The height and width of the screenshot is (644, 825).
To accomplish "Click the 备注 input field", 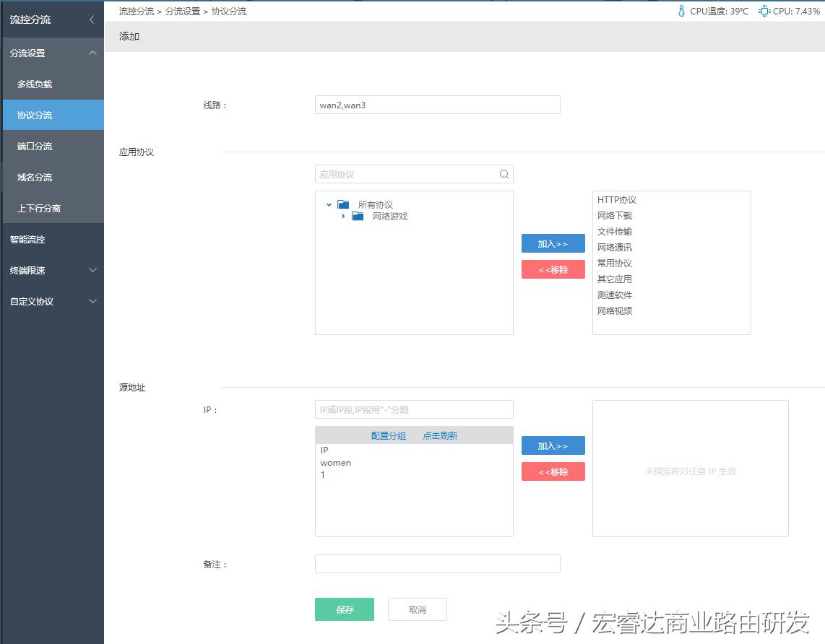I will click(x=437, y=564).
